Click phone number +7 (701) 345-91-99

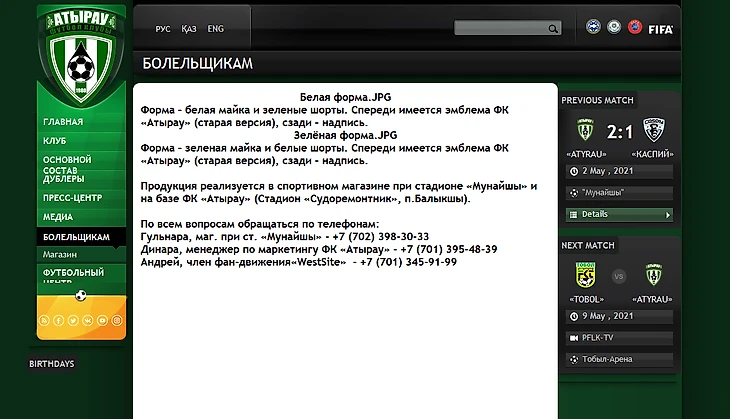pyautogui.click(x=408, y=262)
